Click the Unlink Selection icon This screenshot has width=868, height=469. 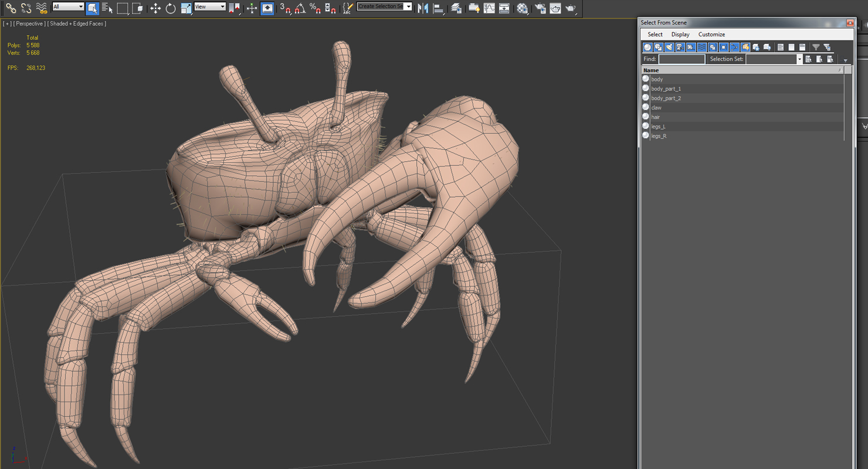click(x=26, y=8)
